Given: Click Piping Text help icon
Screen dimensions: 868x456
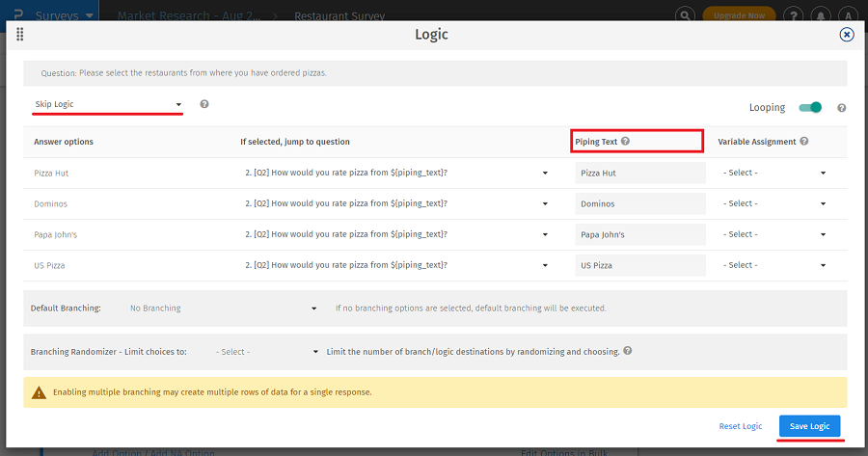Looking at the screenshot, I should [626, 142].
